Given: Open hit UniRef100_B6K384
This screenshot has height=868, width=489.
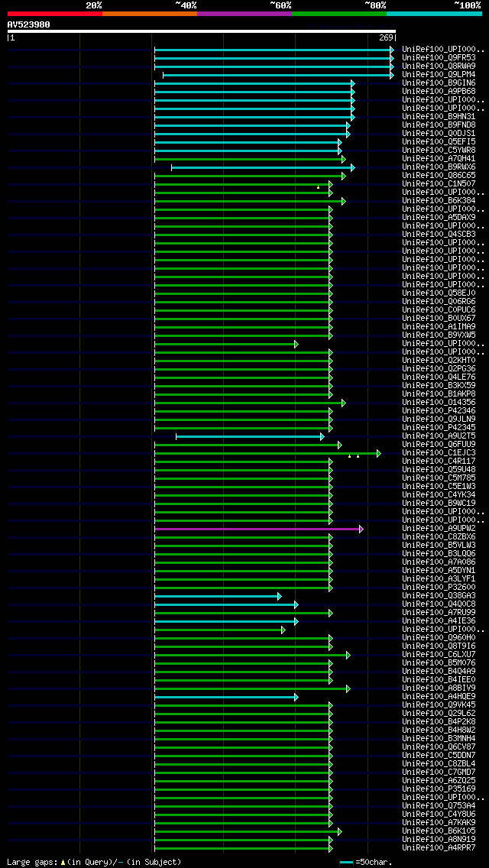Looking at the screenshot, I should coord(439,201).
